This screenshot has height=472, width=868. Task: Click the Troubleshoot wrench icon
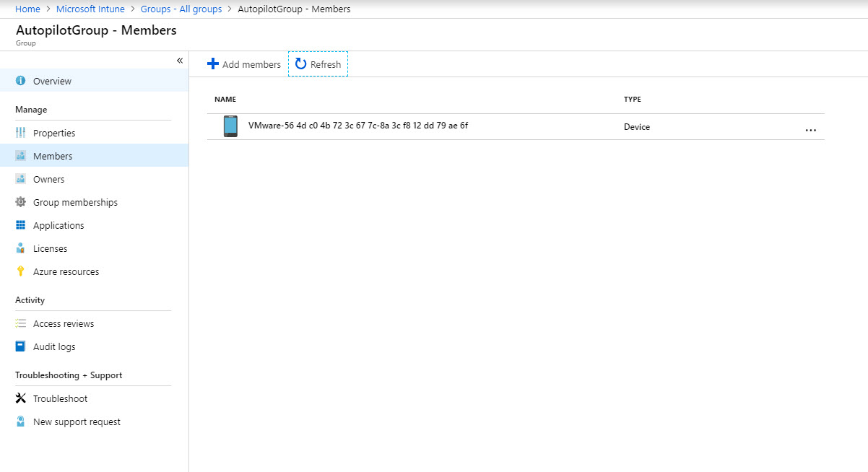(x=20, y=398)
